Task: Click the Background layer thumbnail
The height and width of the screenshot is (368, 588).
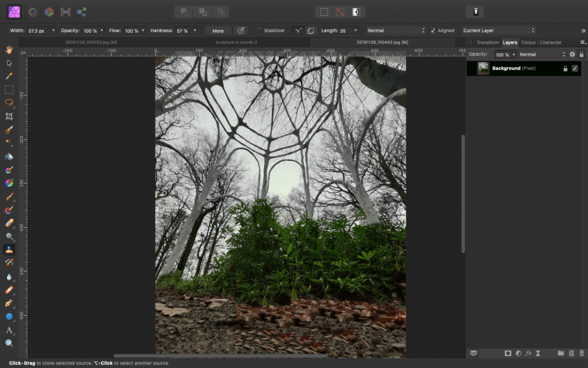Action: [x=483, y=68]
